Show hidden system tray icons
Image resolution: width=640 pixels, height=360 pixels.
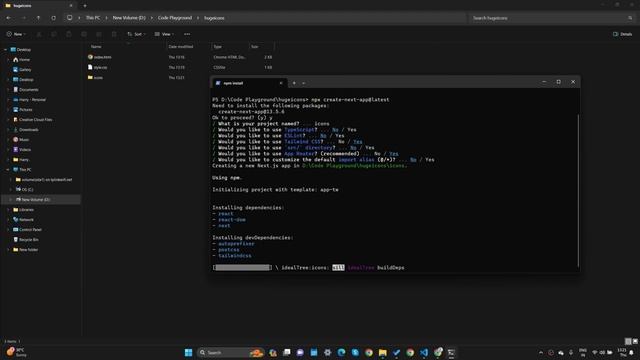541,353
